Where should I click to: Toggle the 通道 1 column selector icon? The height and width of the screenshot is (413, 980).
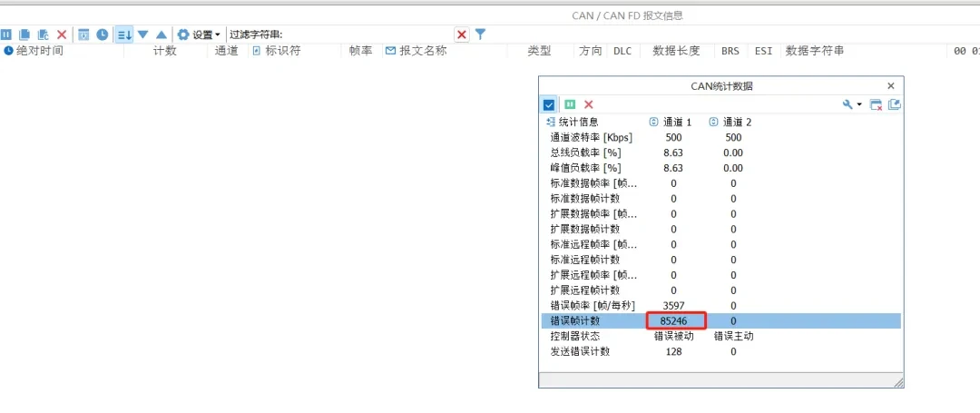tap(653, 123)
